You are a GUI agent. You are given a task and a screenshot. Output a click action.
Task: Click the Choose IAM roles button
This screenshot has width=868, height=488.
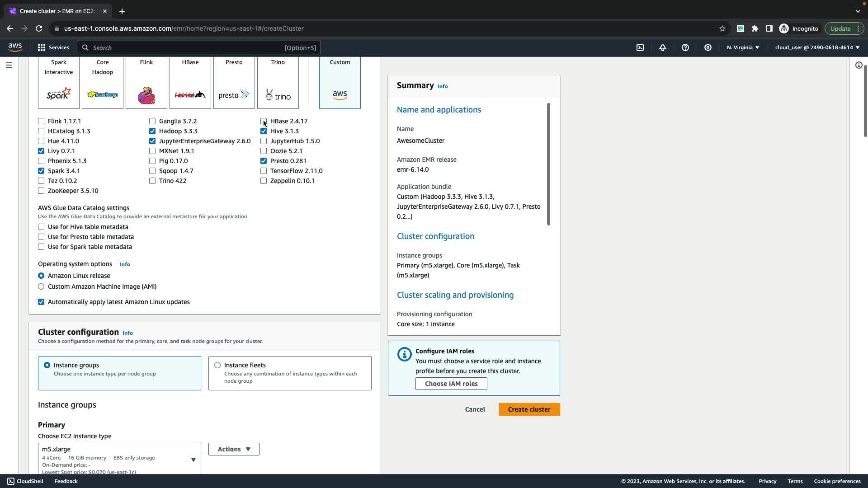click(x=451, y=384)
